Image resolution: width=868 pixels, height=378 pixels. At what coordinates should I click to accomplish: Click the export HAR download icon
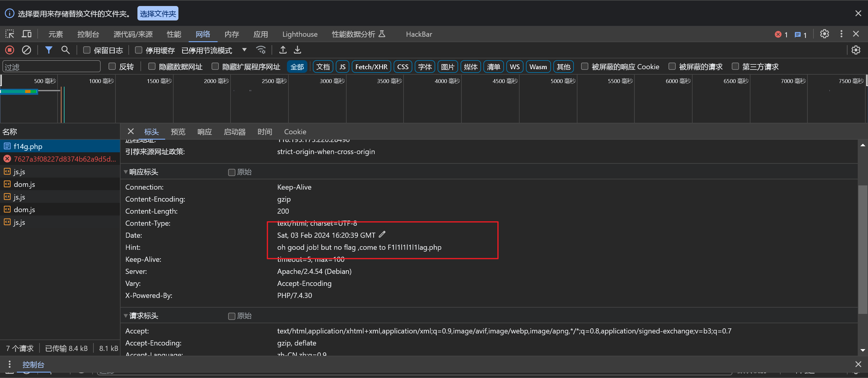[297, 50]
